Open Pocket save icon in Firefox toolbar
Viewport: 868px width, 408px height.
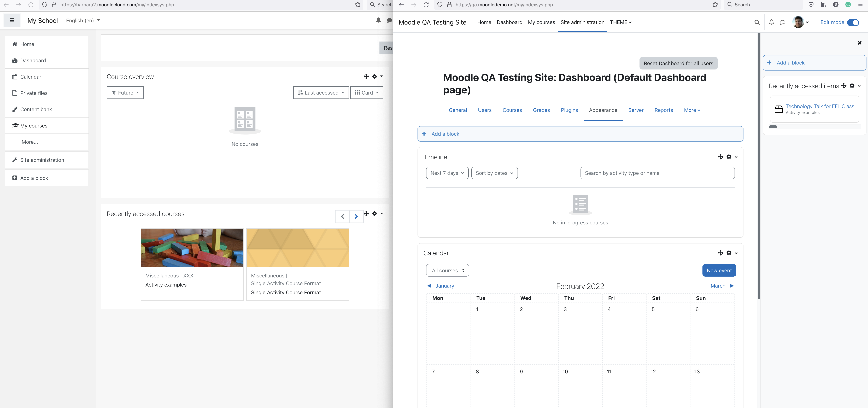811,5
